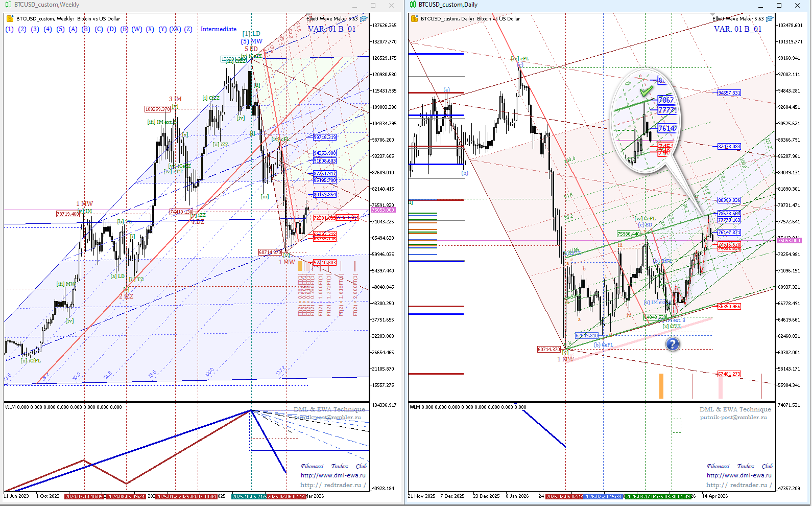Viewport: 812px width, 506px height.
Task: Click the gold dollar symbol icon on Daily chart
Action: (414, 19)
